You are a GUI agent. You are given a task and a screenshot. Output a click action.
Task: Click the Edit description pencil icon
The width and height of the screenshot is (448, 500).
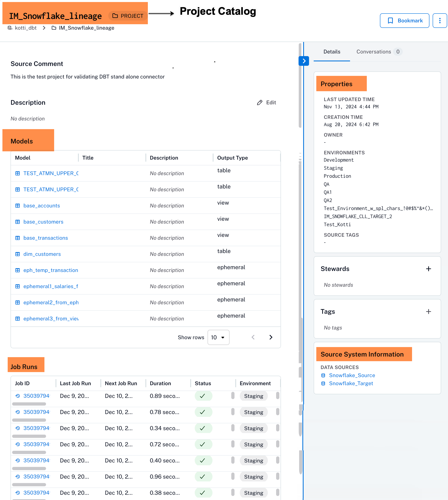click(260, 103)
